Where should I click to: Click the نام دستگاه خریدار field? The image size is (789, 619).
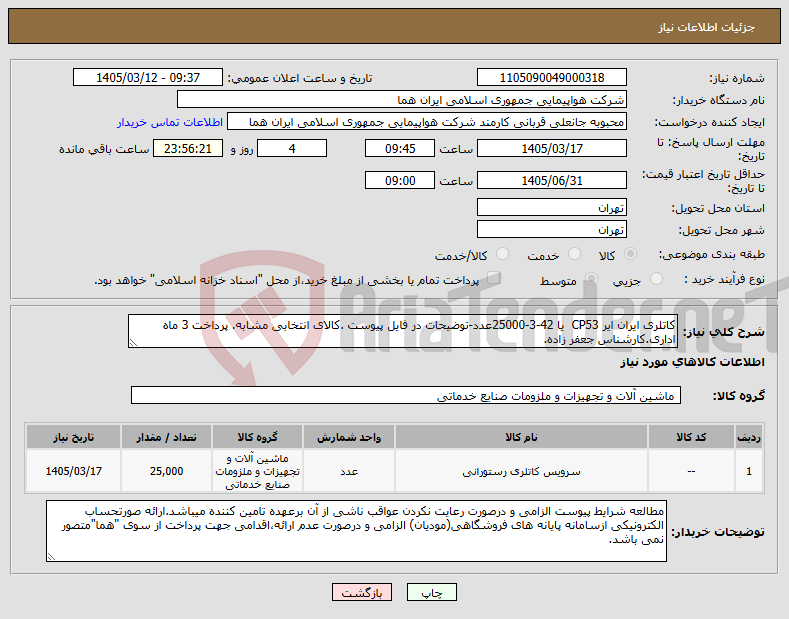tap(402, 100)
